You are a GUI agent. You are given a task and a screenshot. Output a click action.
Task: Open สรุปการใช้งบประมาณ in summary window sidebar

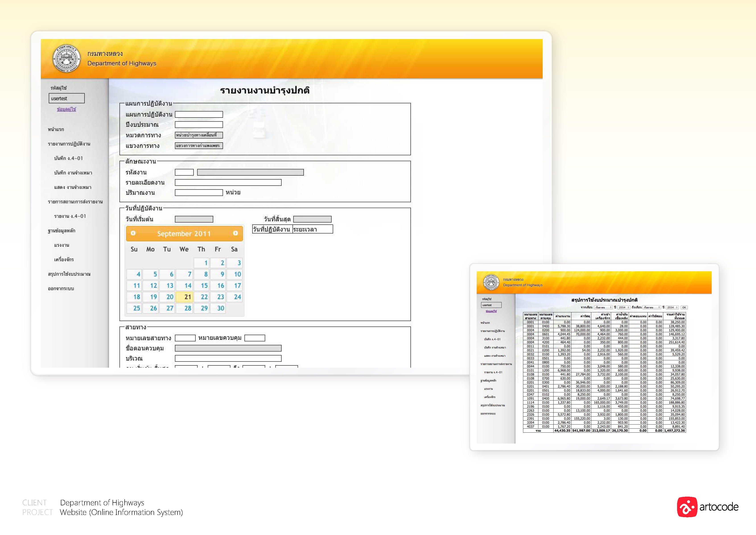point(492,406)
